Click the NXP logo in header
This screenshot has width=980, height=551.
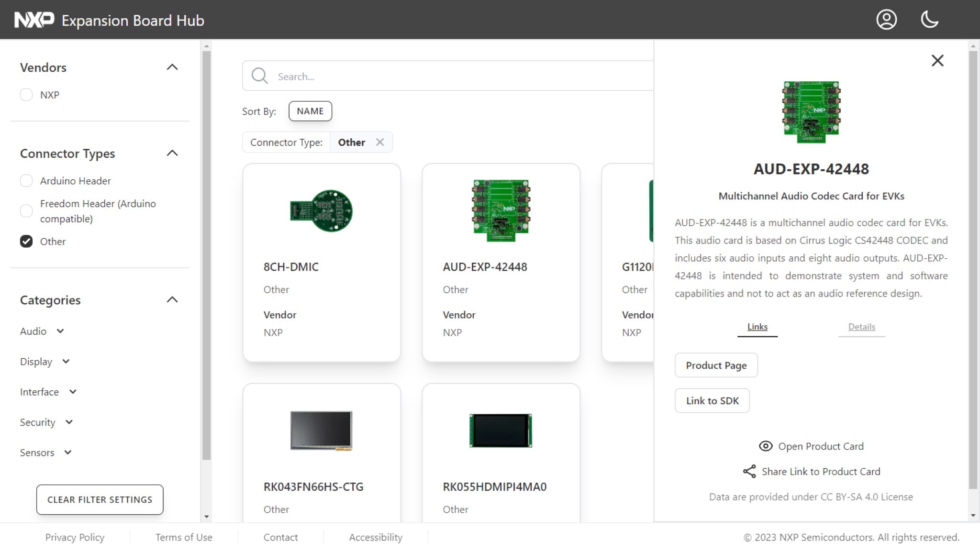pos(34,20)
